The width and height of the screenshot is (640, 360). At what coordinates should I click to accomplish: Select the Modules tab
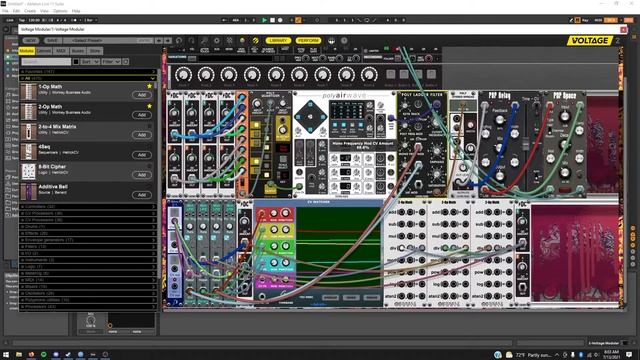click(x=27, y=51)
